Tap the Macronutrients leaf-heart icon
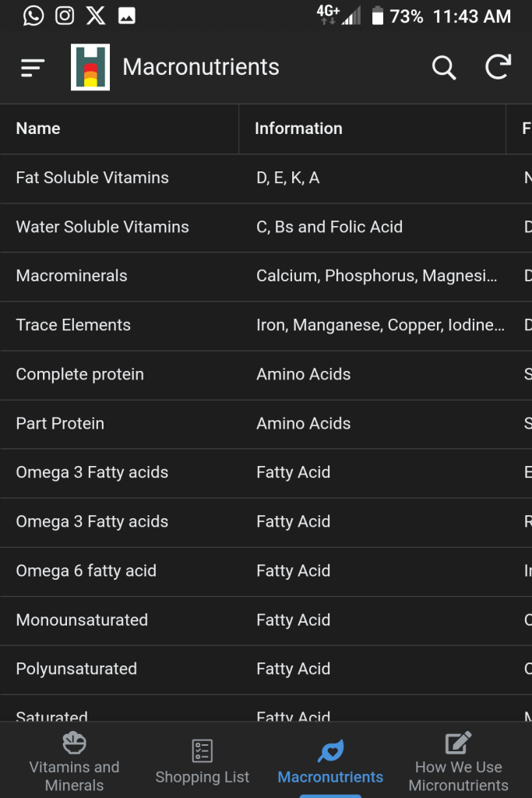Image resolution: width=532 pixels, height=798 pixels. coord(330,750)
